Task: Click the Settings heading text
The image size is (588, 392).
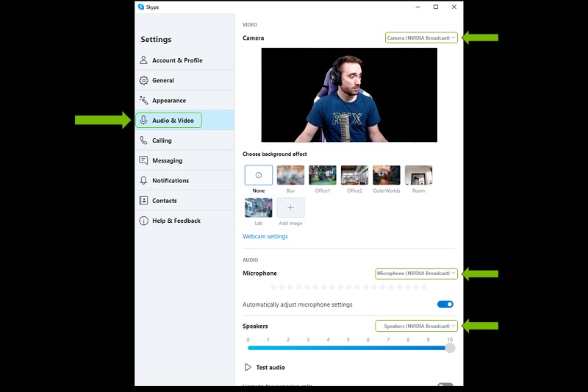Action: coord(156,40)
